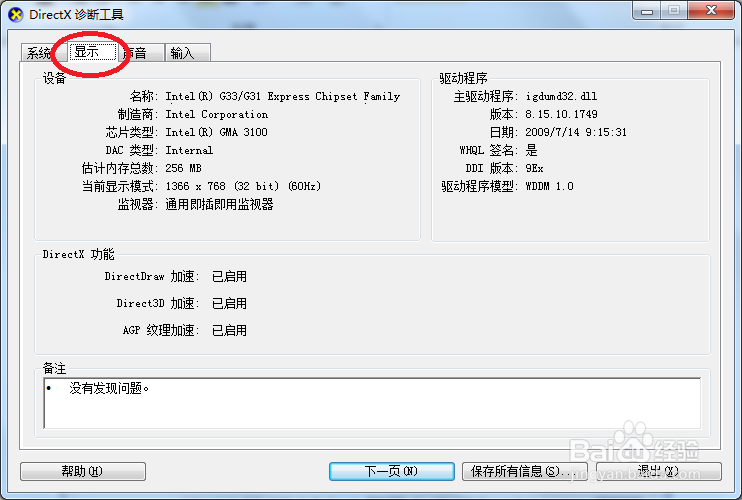Switch to the 系统 tab
This screenshot has height=500, width=742.
[39, 53]
